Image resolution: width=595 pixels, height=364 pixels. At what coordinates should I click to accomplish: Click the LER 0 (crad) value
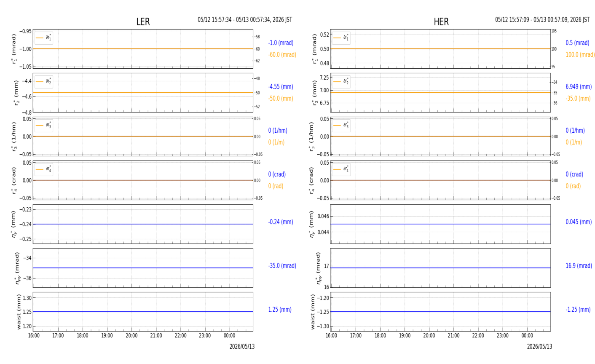coord(277,174)
